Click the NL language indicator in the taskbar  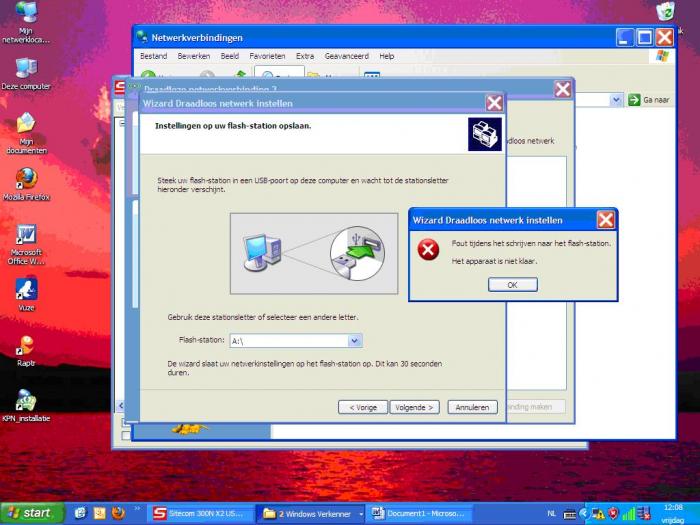(551, 514)
